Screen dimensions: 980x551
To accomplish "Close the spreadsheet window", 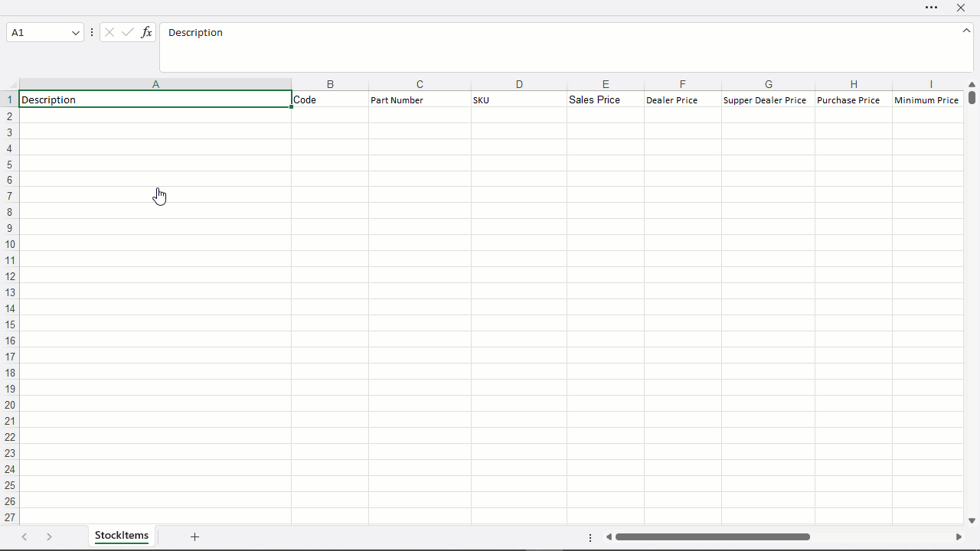I will point(961,8).
